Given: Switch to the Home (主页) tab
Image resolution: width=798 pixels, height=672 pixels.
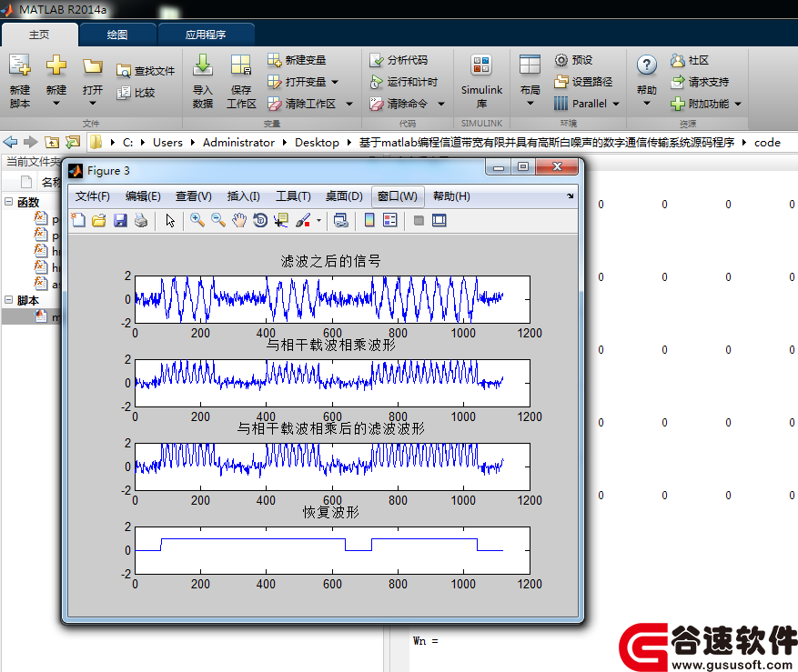Looking at the screenshot, I should [39, 35].
